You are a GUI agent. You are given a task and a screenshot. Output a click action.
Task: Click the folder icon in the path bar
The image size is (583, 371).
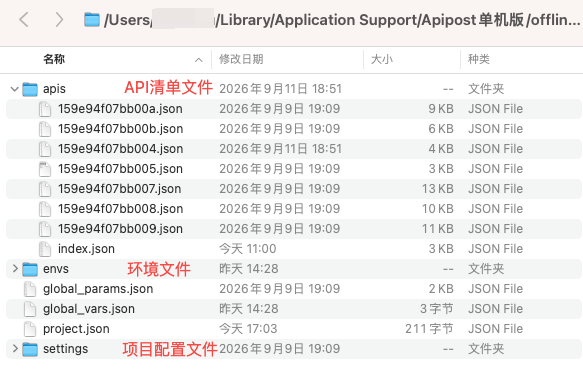pos(91,20)
